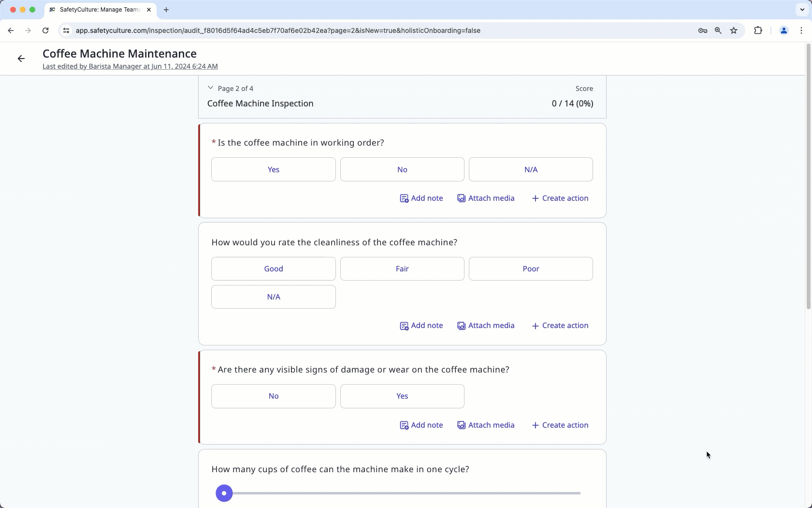This screenshot has height=508, width=812.
Task: Open the Chrome three-dot menu
Action: tap(801, 30)
